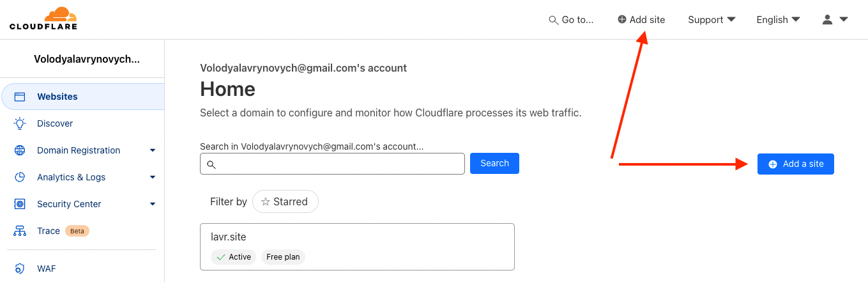This screenshot has width=868, height=282.
Task: Click the Security Center icon
Action: 20,204
